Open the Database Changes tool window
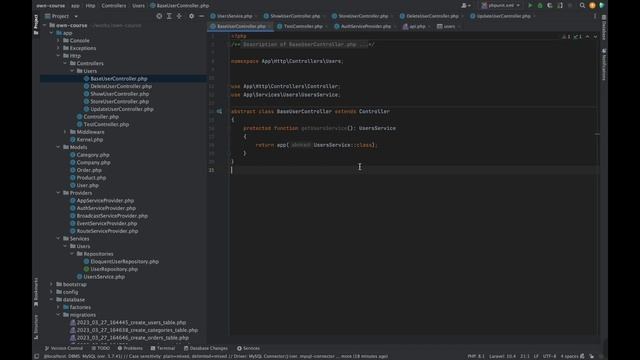640x360 pixels. point(206,349)
